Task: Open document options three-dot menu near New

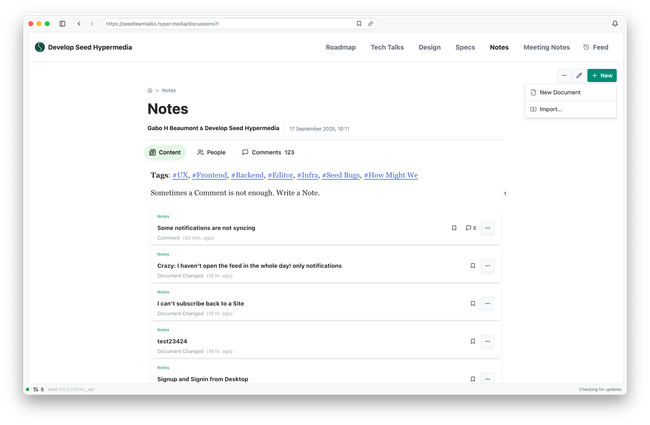Action: coord(564,75)
